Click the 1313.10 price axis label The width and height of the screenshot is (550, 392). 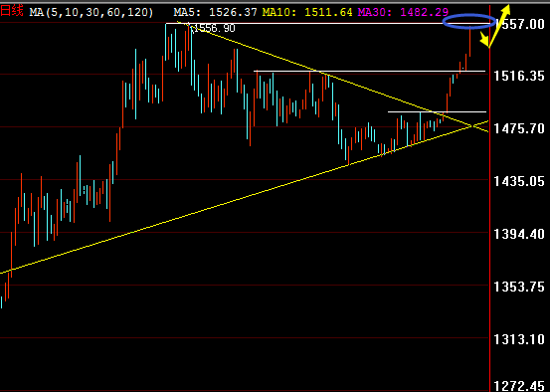pos(519,339)
